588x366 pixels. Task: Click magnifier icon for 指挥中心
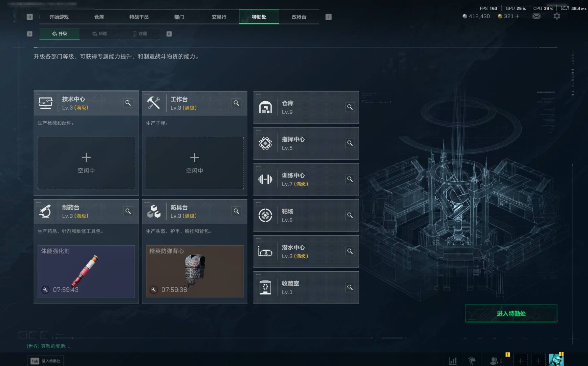click(350, 143)
